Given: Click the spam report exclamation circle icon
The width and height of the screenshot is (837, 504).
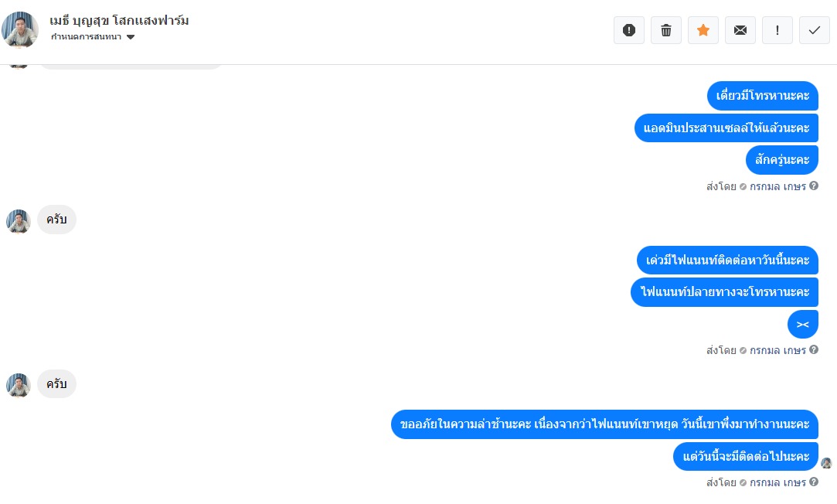Looking at the screenshot, I should point(629,30).
